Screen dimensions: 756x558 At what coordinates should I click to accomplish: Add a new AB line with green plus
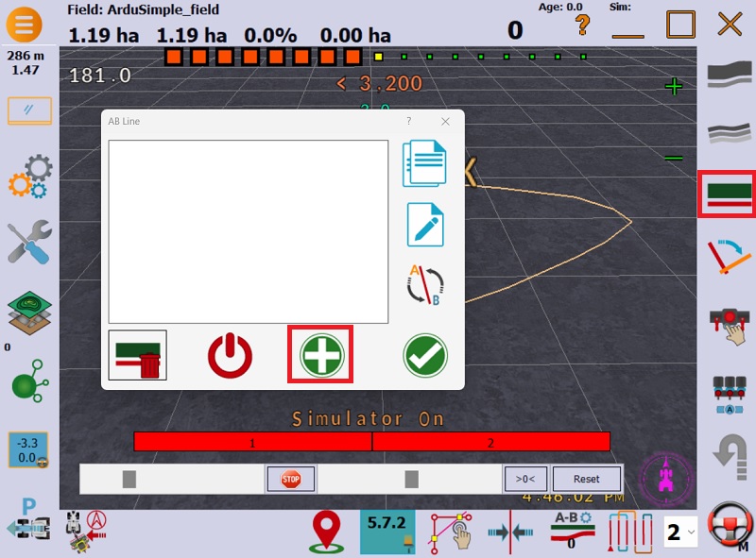pyautogui.click(x=320, y=355)
